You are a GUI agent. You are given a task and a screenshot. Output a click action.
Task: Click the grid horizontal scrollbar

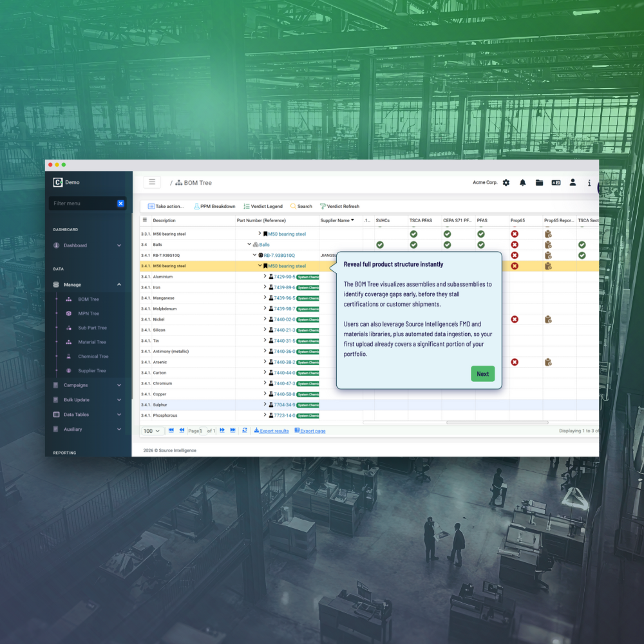(497, 422)
